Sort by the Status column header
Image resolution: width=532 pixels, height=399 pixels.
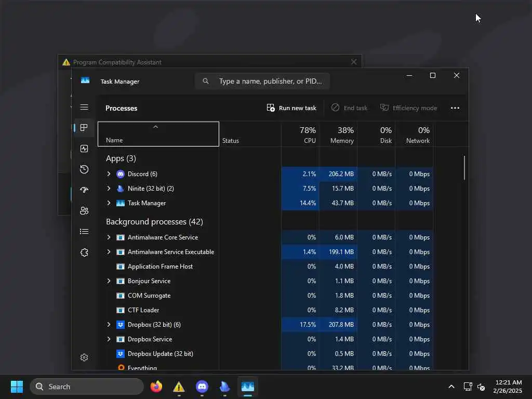pyautogui.click(x=250, y=134)
